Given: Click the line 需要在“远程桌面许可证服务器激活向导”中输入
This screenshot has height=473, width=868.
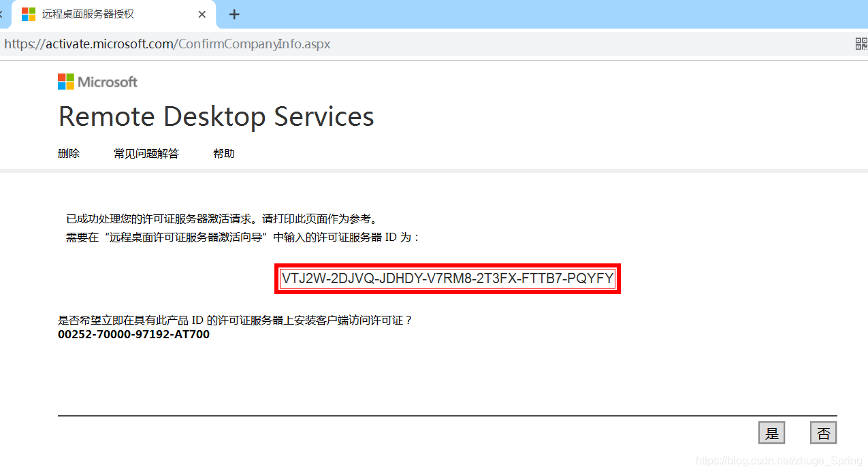Looking at the screenshot, I should pyautogui.click(x=243, y=238).
